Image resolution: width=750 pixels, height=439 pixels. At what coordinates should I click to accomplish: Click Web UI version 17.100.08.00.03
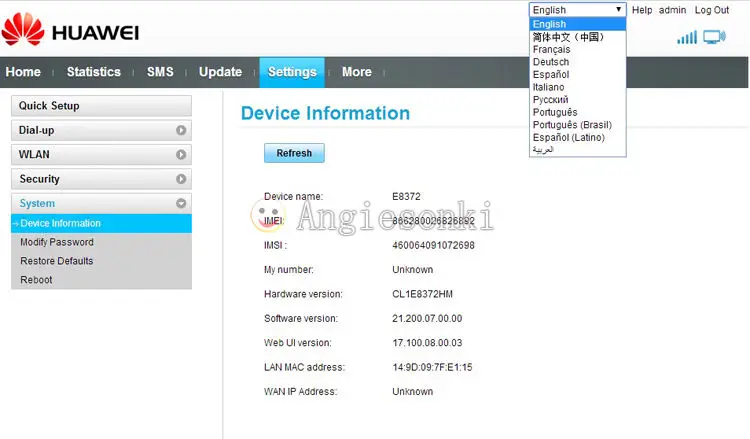tap(427, 343)
